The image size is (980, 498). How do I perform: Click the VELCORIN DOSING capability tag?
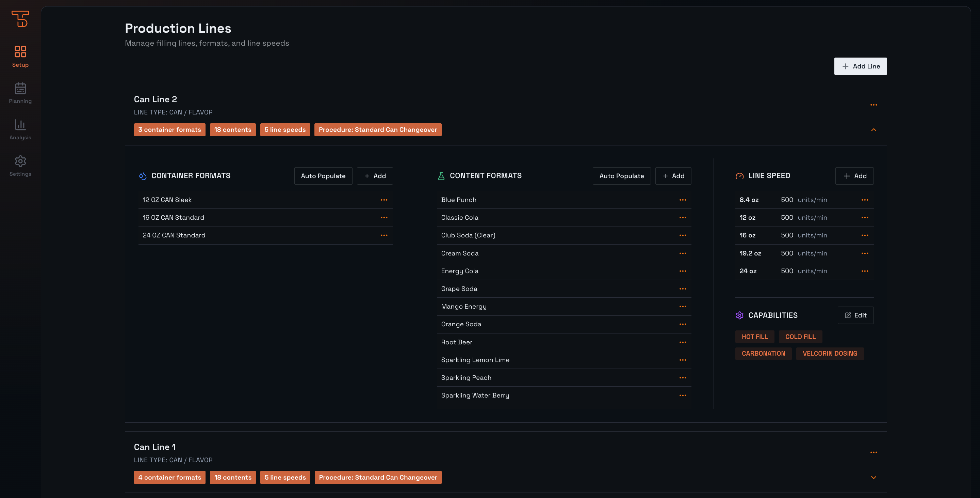829,353
